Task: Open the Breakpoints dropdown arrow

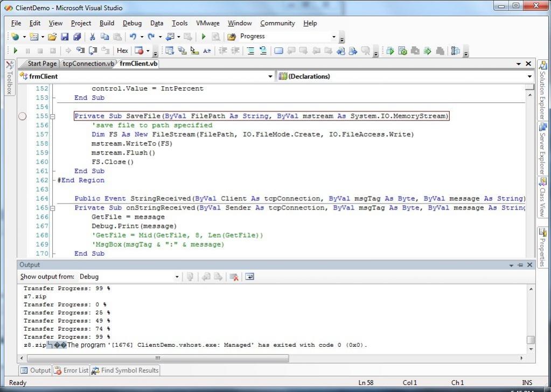Action: click(x=148, y=51)
